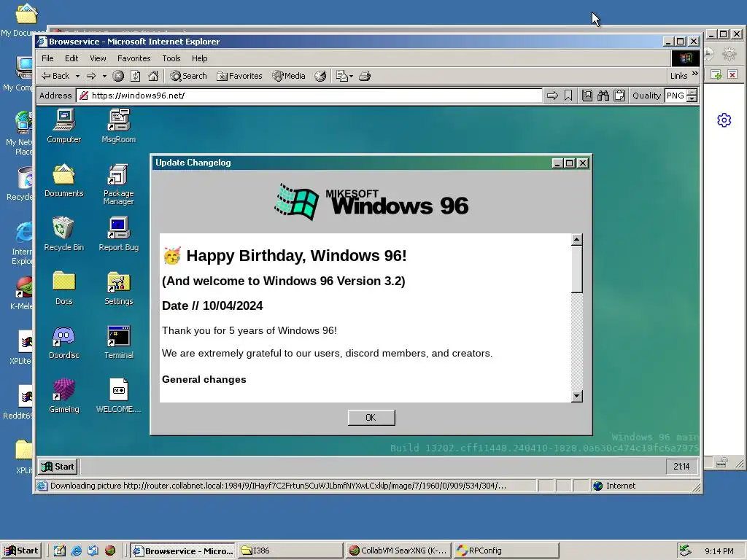Click OK in Update Changelog dialog
The width and height of the screenshot is (747, 560).
tap(371, 418)
